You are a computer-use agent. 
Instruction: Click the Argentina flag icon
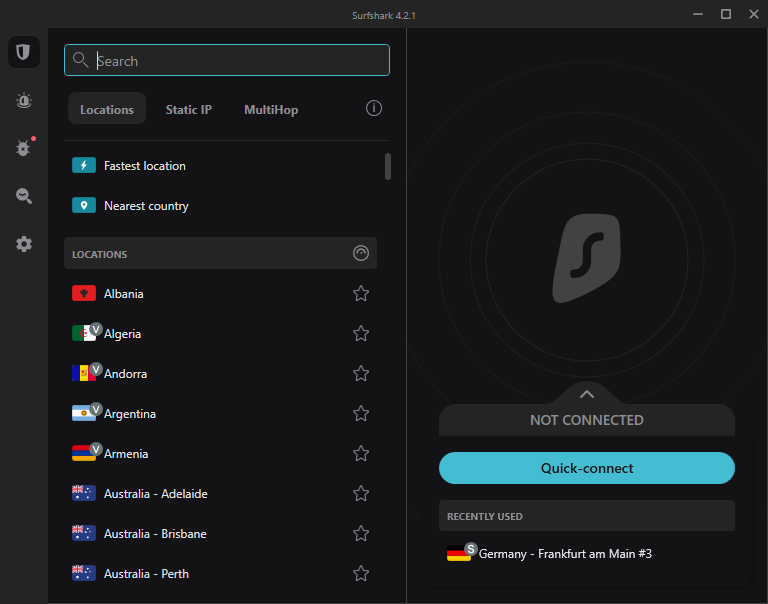pos(84,413)
